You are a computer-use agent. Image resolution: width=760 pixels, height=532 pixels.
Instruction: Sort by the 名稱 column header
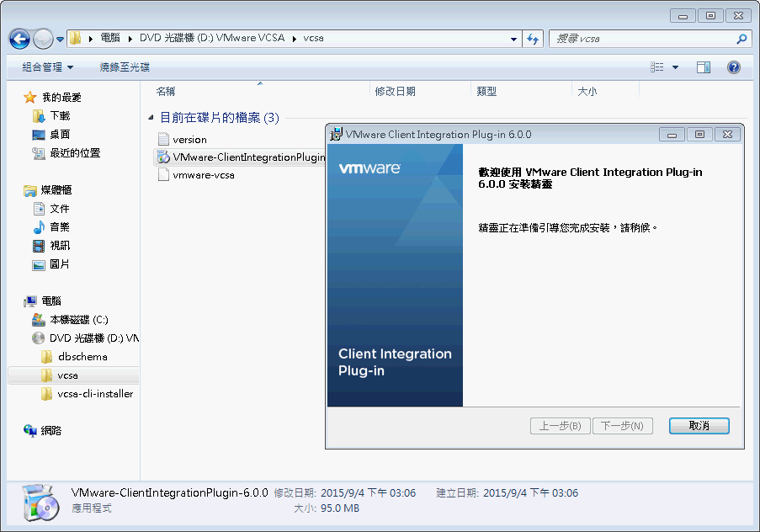[165, 91]
